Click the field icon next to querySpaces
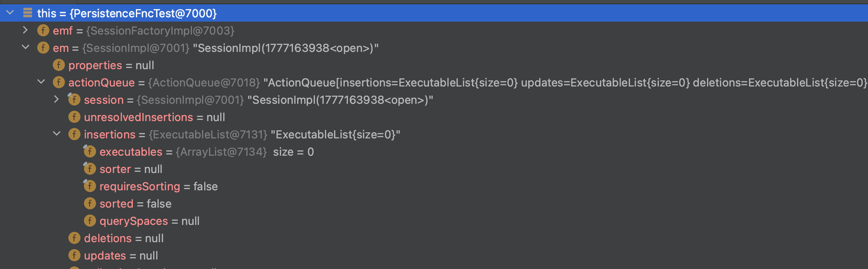This screenshot has width=868, height=269. tap(90, 221)
